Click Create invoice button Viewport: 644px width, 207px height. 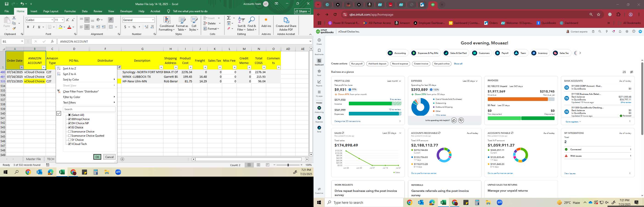(x=421, y=64)
